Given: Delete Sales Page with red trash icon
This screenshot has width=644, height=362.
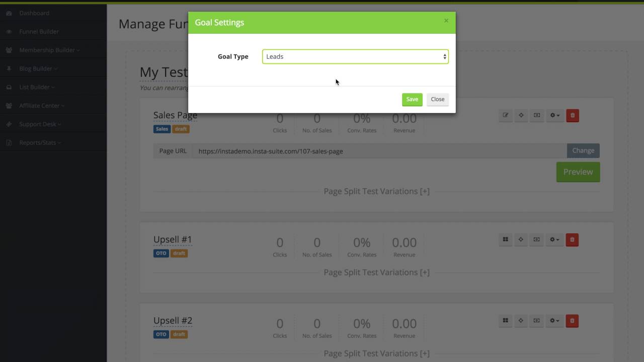Looking at the screenshot, I should coord(572,116).
